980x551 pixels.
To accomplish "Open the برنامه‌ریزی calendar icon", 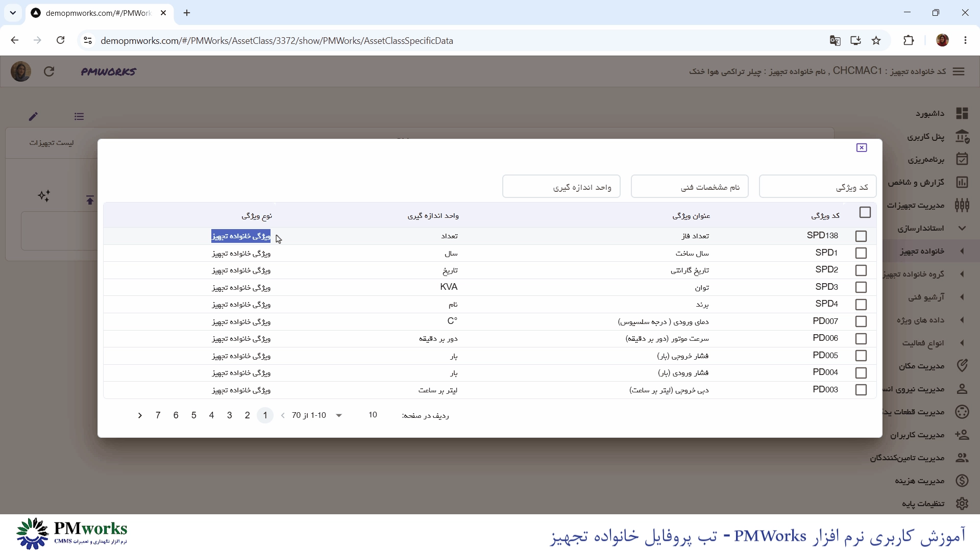I will pyautogui.click(x=962, y=159).
